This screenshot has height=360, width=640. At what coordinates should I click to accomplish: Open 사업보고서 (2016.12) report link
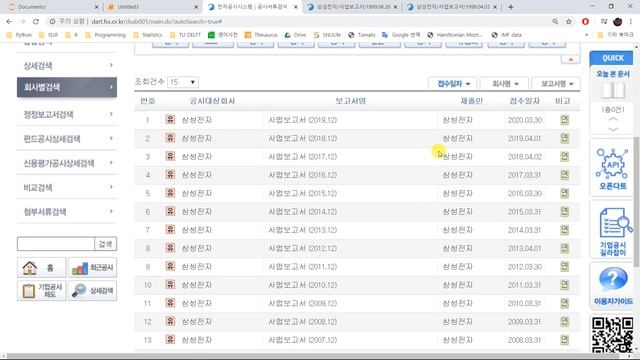[302, 175]
